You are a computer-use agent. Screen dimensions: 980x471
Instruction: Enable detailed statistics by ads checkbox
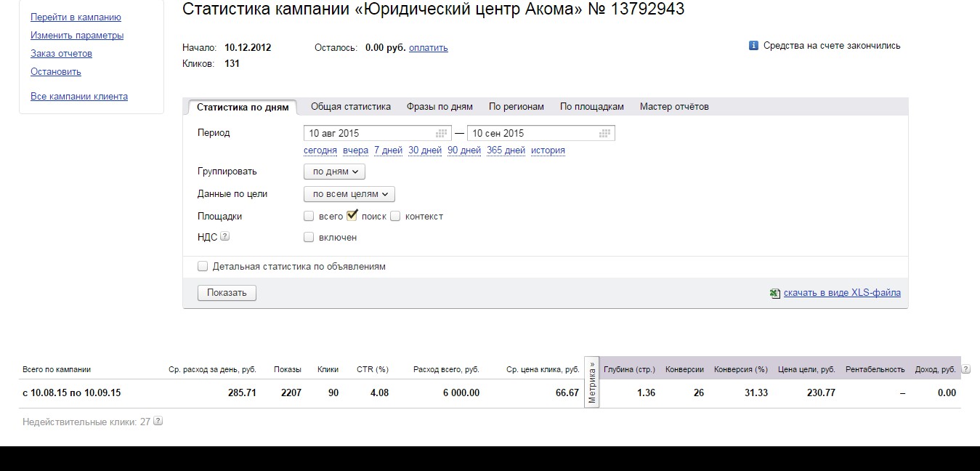[x=203, y=267]
